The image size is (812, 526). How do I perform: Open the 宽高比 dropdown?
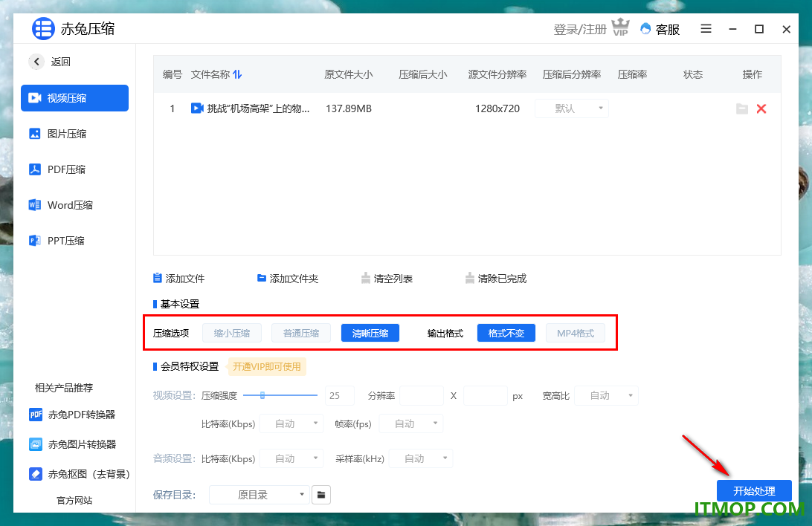click(607, 396)
